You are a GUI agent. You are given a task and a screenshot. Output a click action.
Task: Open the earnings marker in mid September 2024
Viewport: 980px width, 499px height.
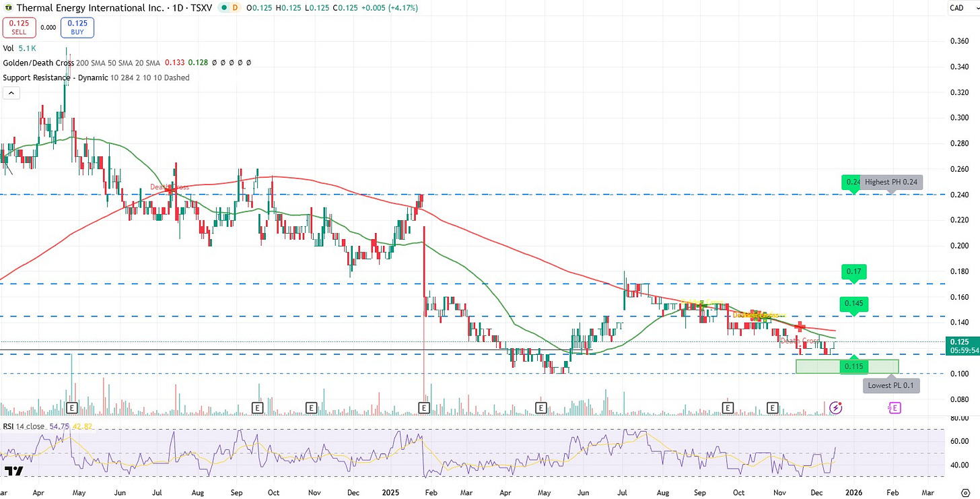[x=256, y=407]
